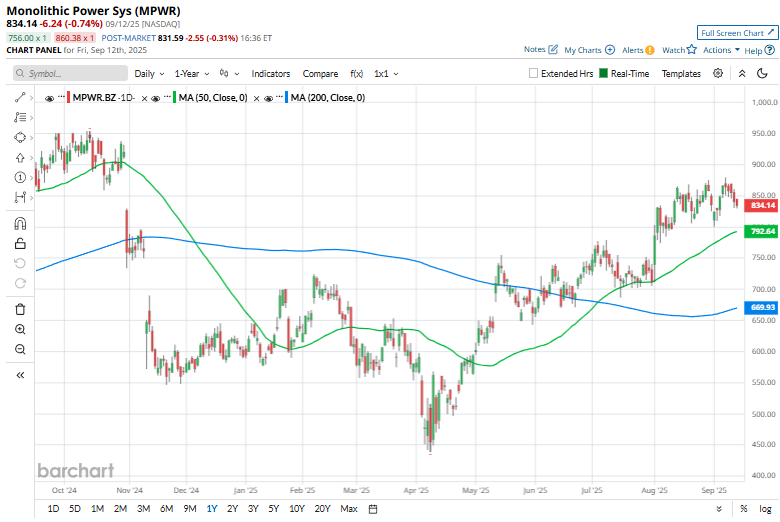Image resolution: width=780 pixels, height=522 pixels.
Task: Expand the trend line tool options arrow
Action: click(x=31, y=98)
